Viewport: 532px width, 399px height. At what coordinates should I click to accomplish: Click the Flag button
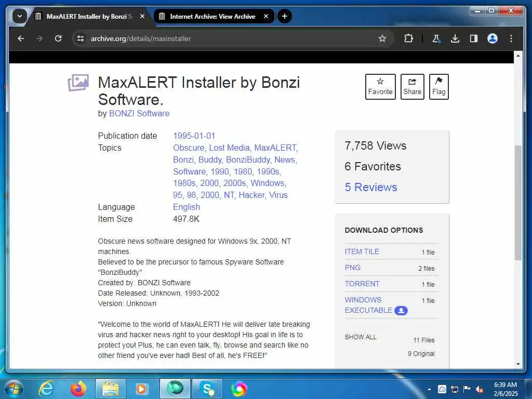tap(438, 87)
